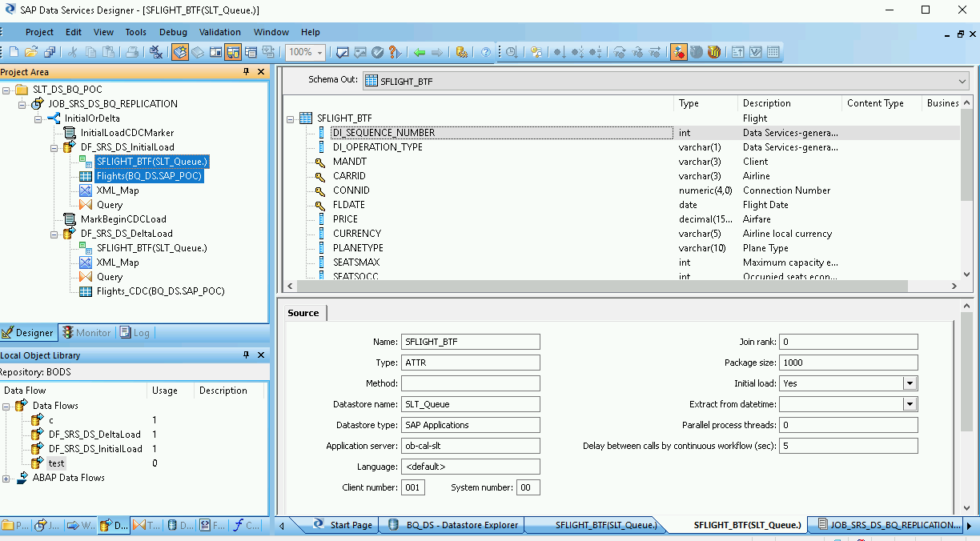Select Flights_CDC(BQ_DS.SAP_POC) in project tree
This screenshot has height=541, width=980.
click(160, 291)
